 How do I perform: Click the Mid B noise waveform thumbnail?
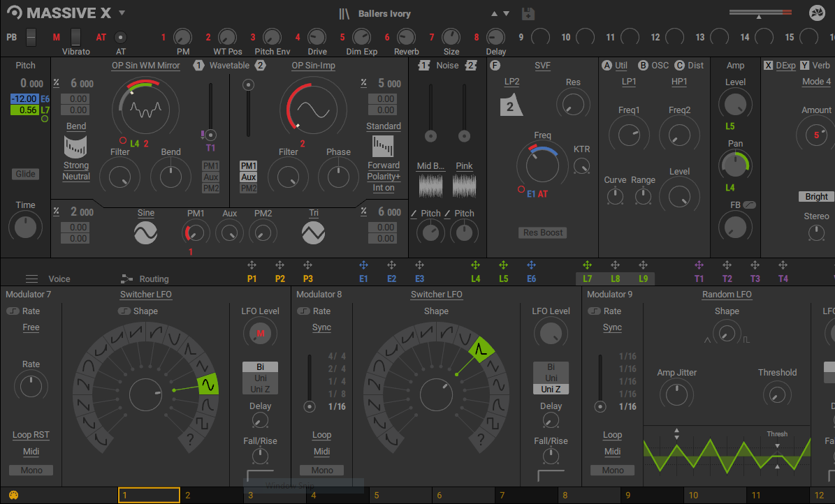[x=431, y=186]
